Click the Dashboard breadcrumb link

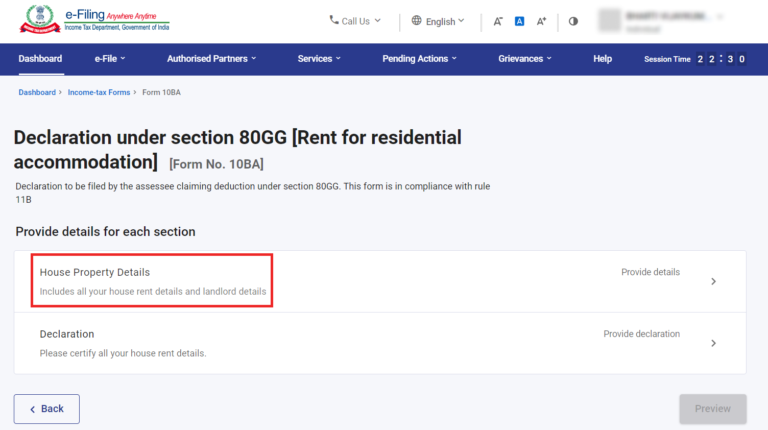tap(37, 92)
